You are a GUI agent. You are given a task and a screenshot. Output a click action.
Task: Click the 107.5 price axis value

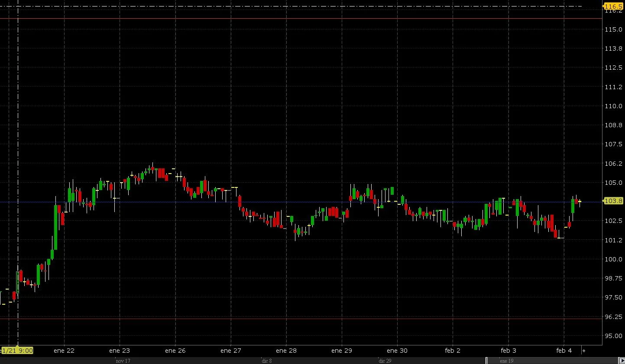click(613, 144)
